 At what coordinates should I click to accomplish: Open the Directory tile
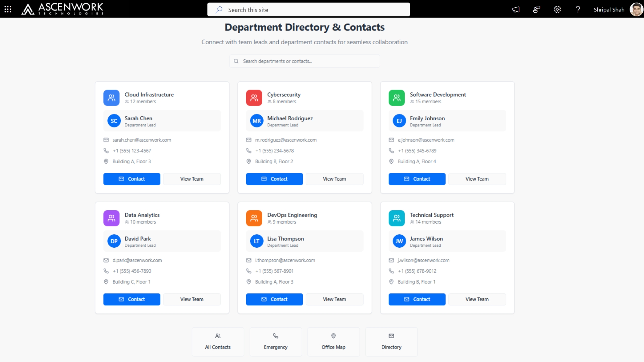(x=391, y=342)
